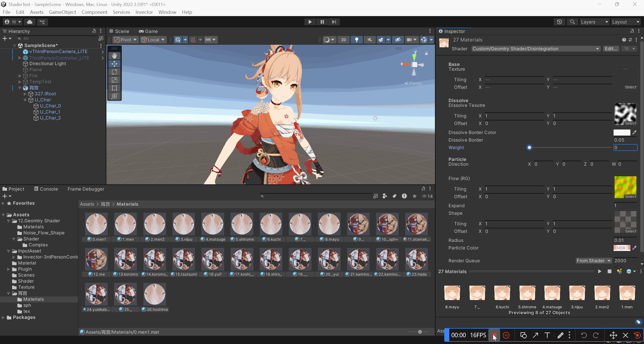
Task: Open Version Control icon in toolbar
Action: click(42, 22)
